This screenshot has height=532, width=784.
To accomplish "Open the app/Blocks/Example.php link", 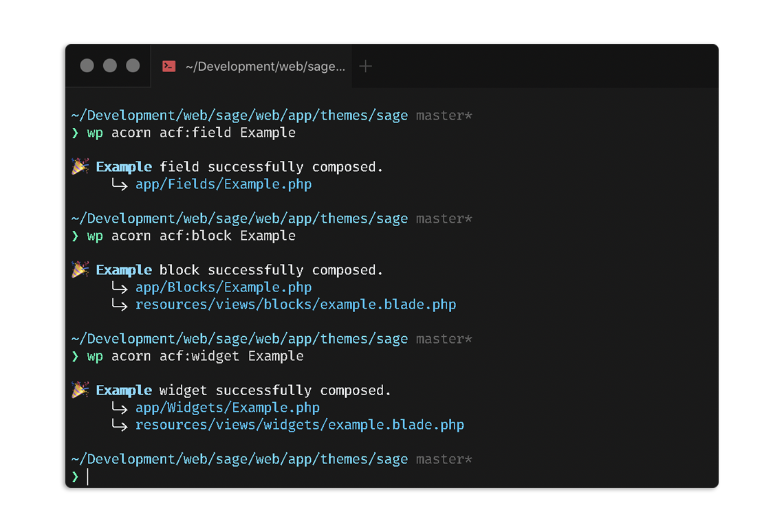I will pyautogui.click(x=224, y=287).
